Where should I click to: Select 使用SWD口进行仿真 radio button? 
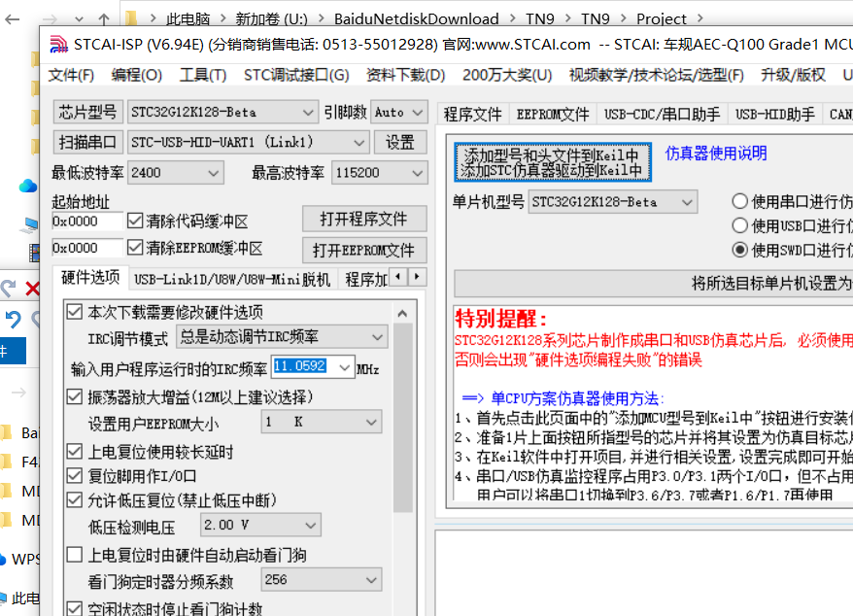[x=739, y=250]
